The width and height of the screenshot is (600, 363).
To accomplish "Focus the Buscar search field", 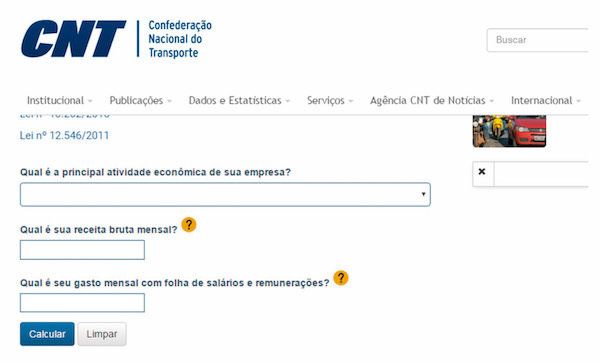I will (537, 40).
